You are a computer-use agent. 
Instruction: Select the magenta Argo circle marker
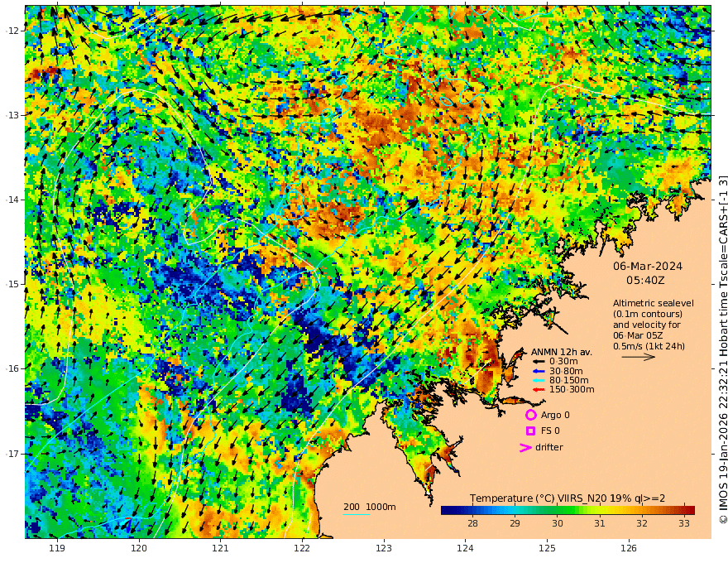530,415
